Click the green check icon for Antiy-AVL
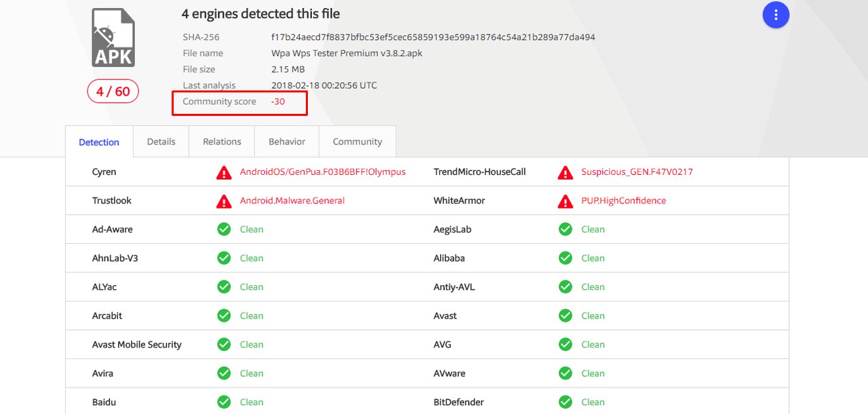The height and width of the screenshot is (414, 868). coord(565,287)
